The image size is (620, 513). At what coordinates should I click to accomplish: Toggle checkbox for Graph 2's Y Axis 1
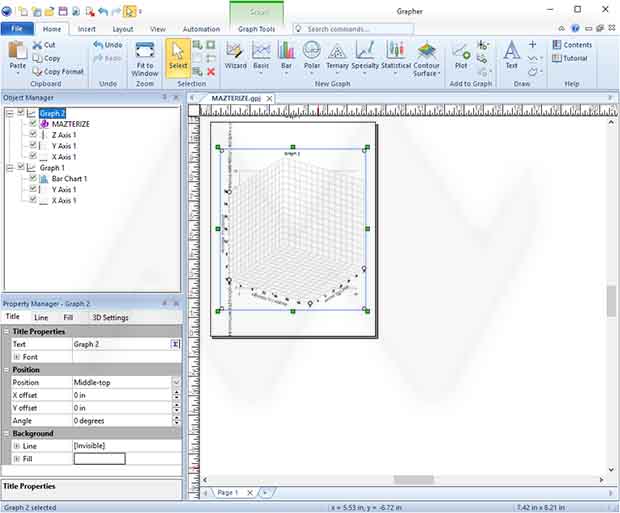33,145
